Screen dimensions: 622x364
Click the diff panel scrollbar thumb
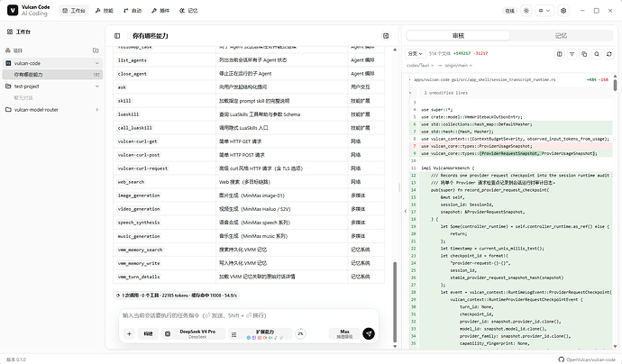[615, 85]
